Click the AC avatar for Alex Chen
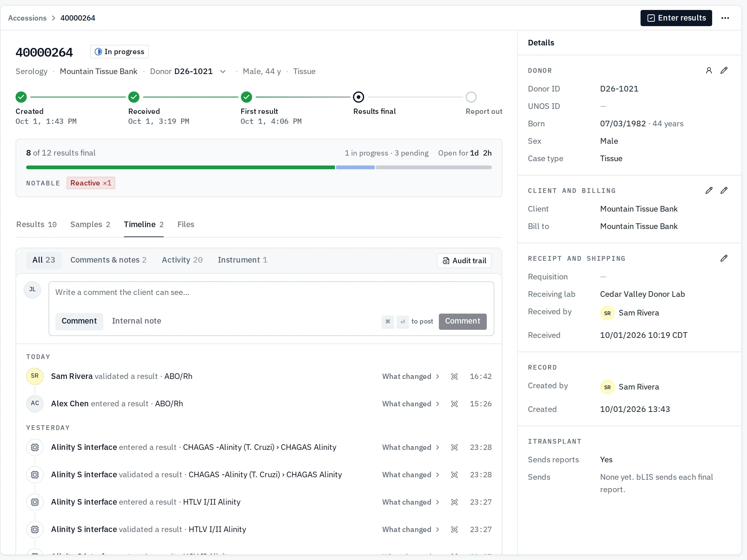 [35, 404]
